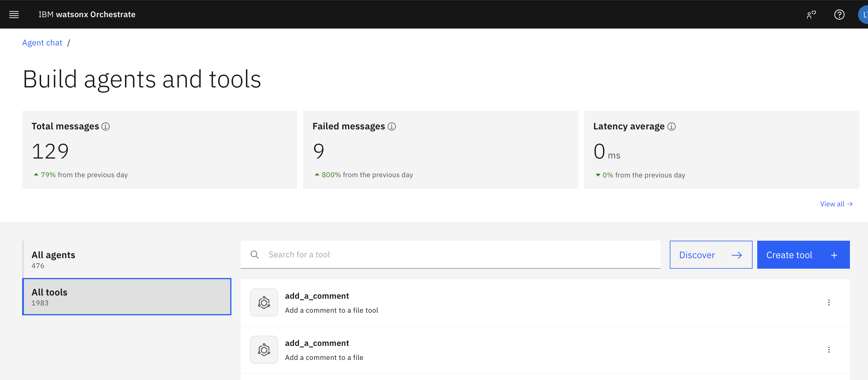Click the chat assistant icon in header
Image resolution: width=868 pixels, height=380 pixels.
[811, 15]
